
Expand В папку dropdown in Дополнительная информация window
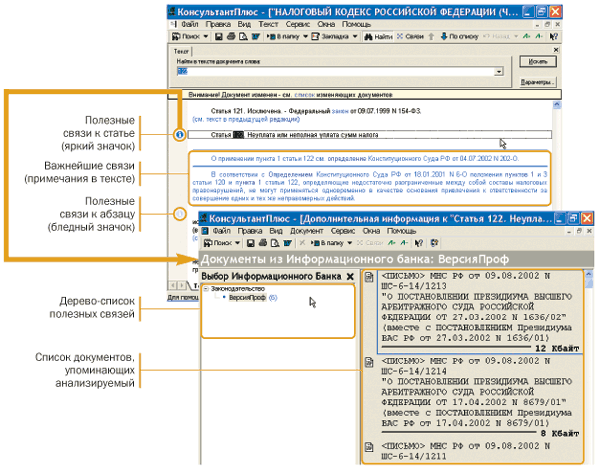(349, 243)
